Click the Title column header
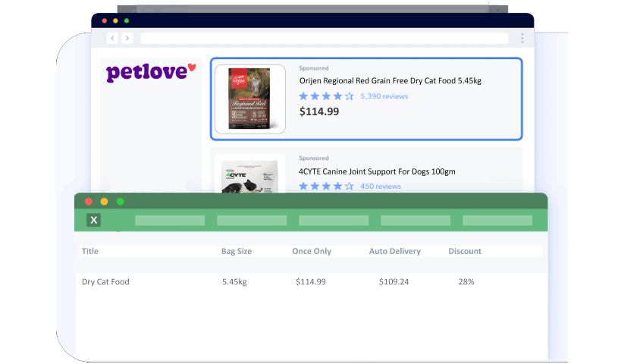Image resolution: width=624 pixels, height=364 pixels. click(x=90, y=251)
